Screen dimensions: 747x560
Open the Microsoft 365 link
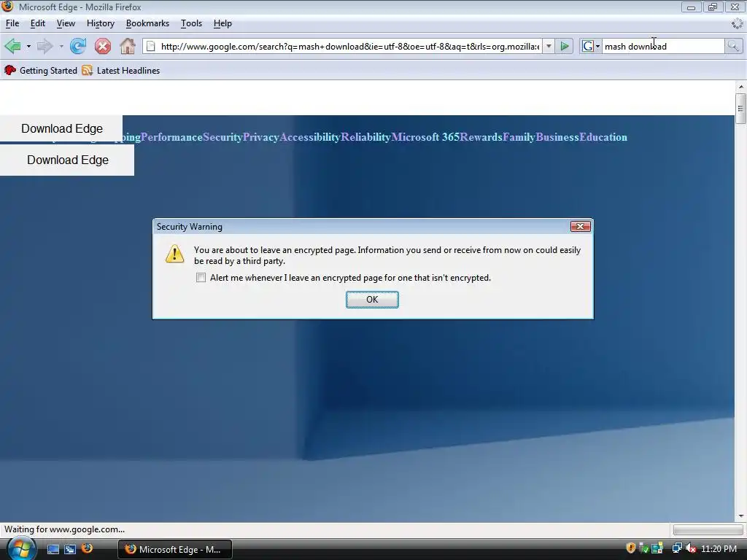pos(425,137)
